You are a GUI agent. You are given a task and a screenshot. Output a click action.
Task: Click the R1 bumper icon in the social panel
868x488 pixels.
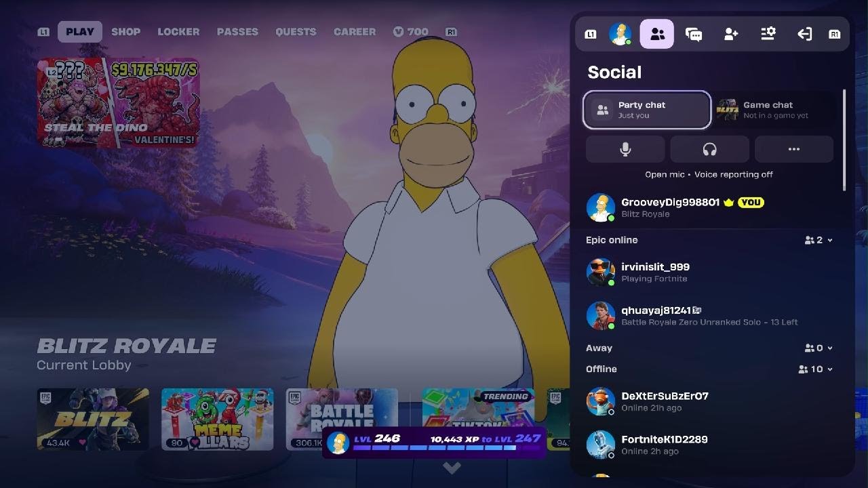pos(835,34)
